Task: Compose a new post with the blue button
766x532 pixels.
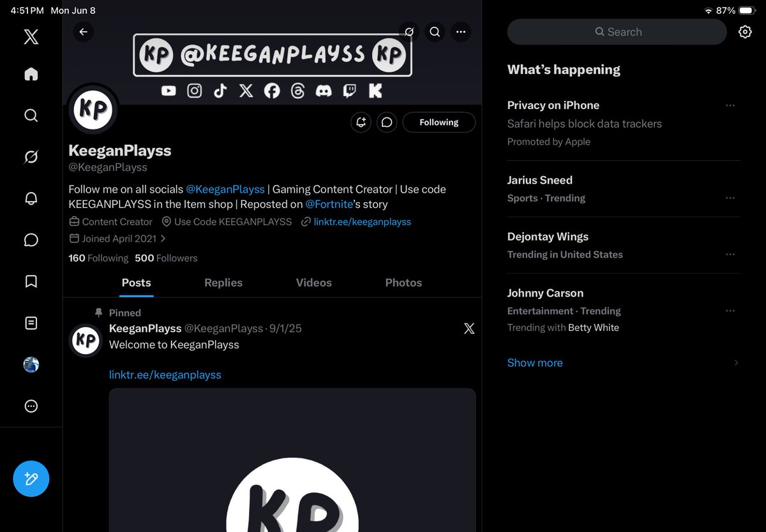Action: 31,478
